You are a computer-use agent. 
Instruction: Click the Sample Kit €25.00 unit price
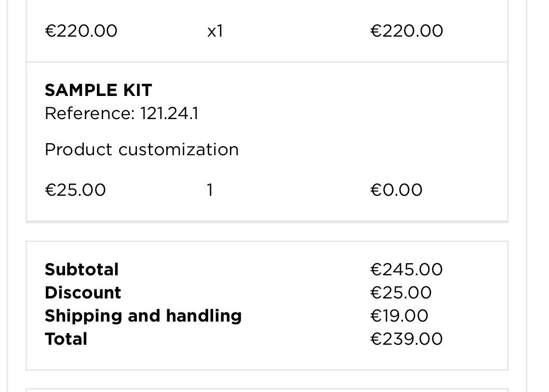(75, 190)
